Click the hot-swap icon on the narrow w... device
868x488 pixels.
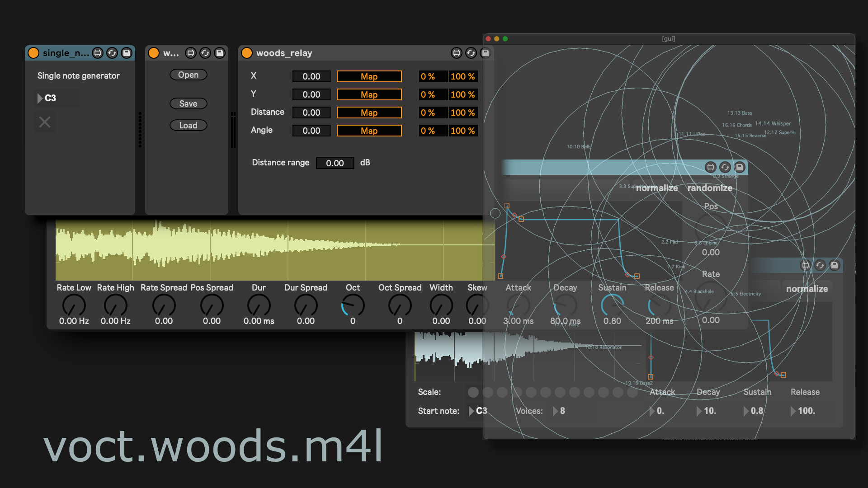coord(205,53)
